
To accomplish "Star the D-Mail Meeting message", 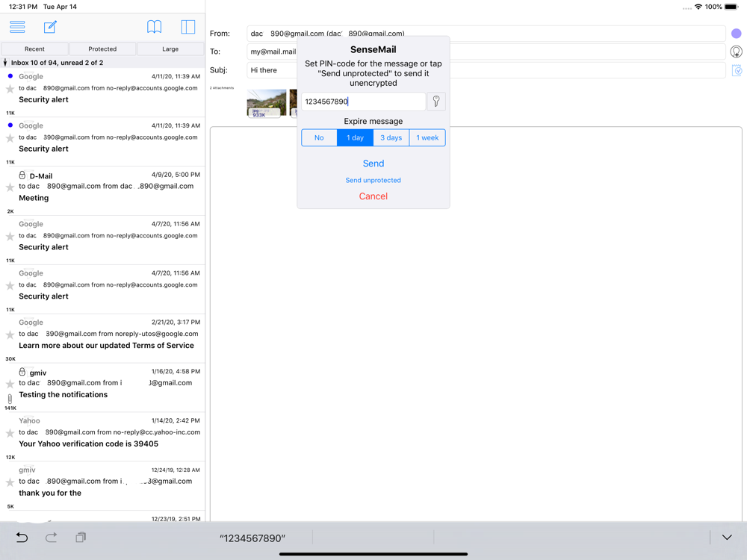I will coord(10,187).
